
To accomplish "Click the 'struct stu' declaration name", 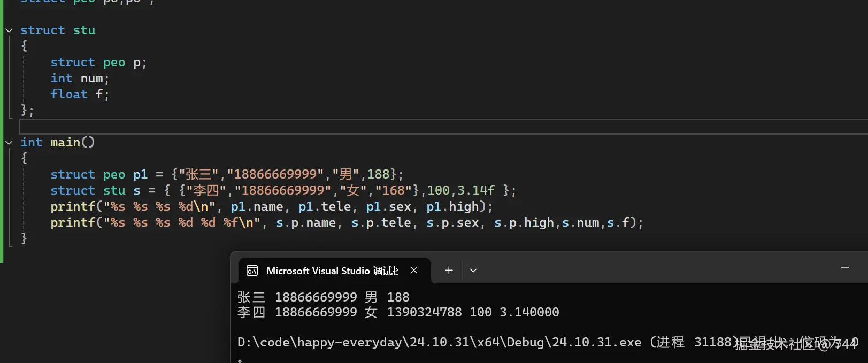I will [58, 30].
